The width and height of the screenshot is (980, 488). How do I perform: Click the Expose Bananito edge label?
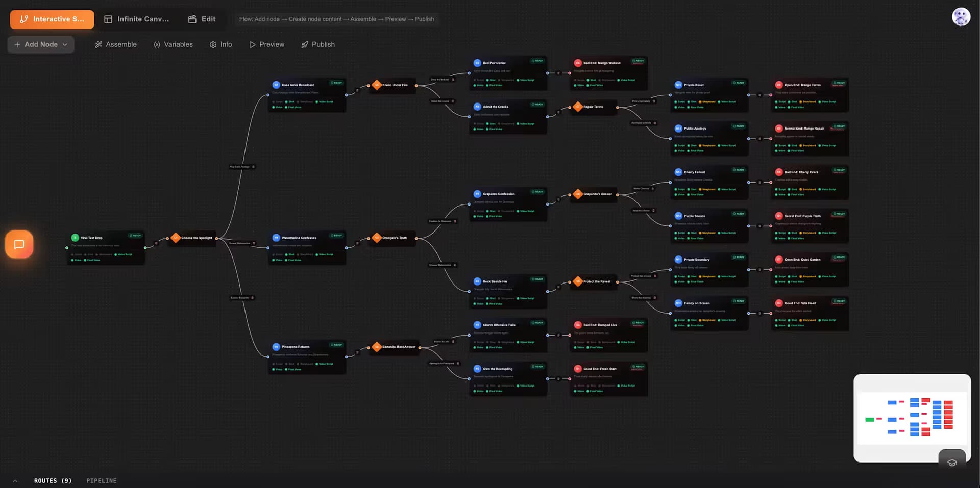click(239, 298)
